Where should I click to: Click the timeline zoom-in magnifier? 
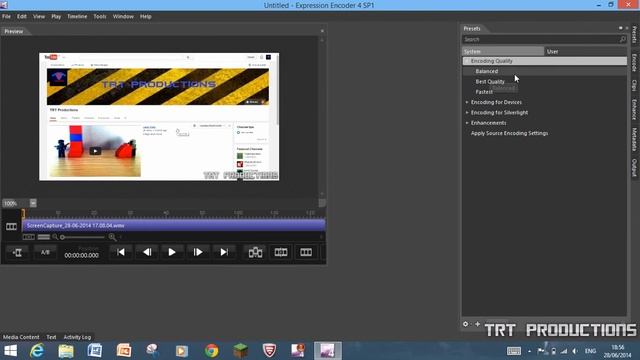coord(112,237)
